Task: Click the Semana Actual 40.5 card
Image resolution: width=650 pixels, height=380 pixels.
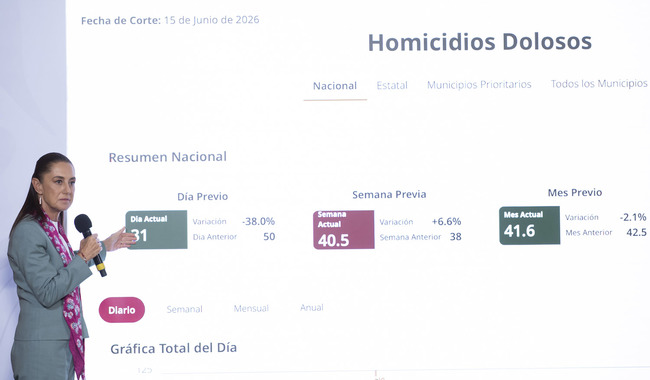Action: (344, 230)
